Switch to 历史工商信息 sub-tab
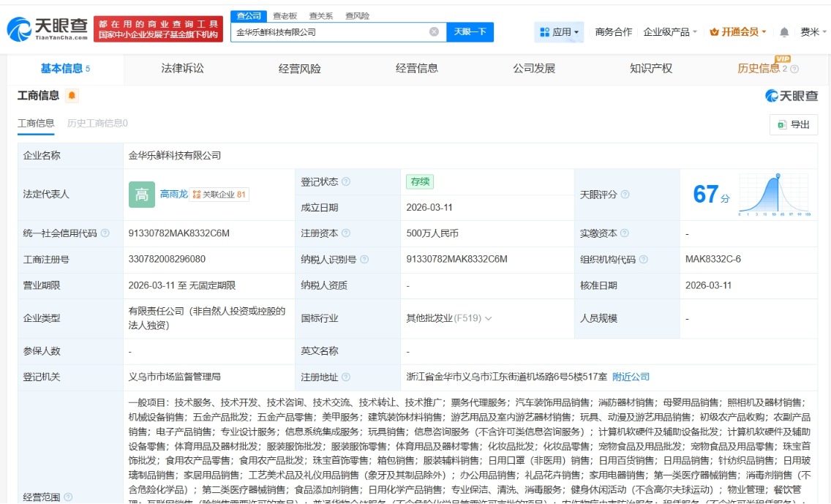Image resolution: width=831 pixels, height=504 pixels. 97,123
